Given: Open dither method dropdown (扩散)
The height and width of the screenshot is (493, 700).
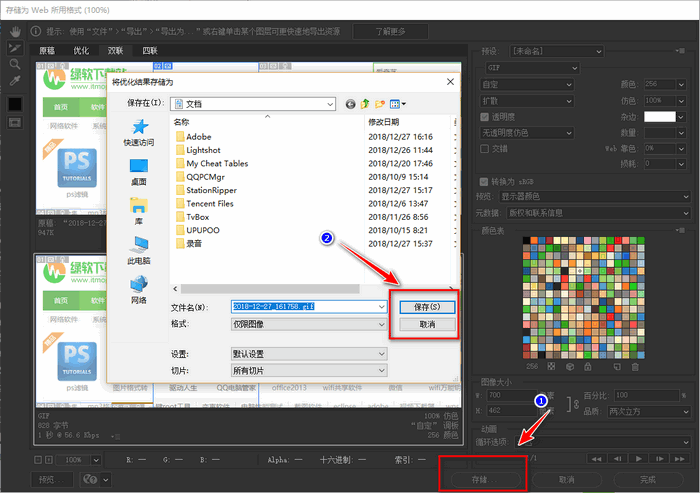Looking at the screenshot, I should click(x=527, y=101).
